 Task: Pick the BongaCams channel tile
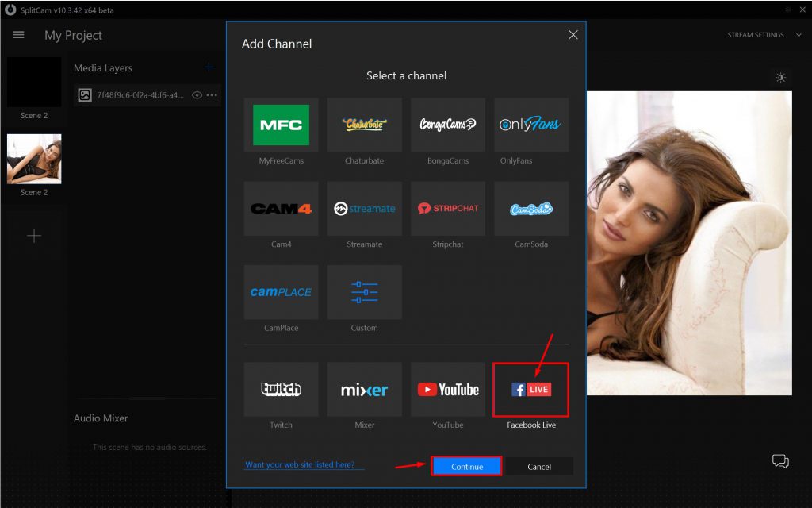448,125
